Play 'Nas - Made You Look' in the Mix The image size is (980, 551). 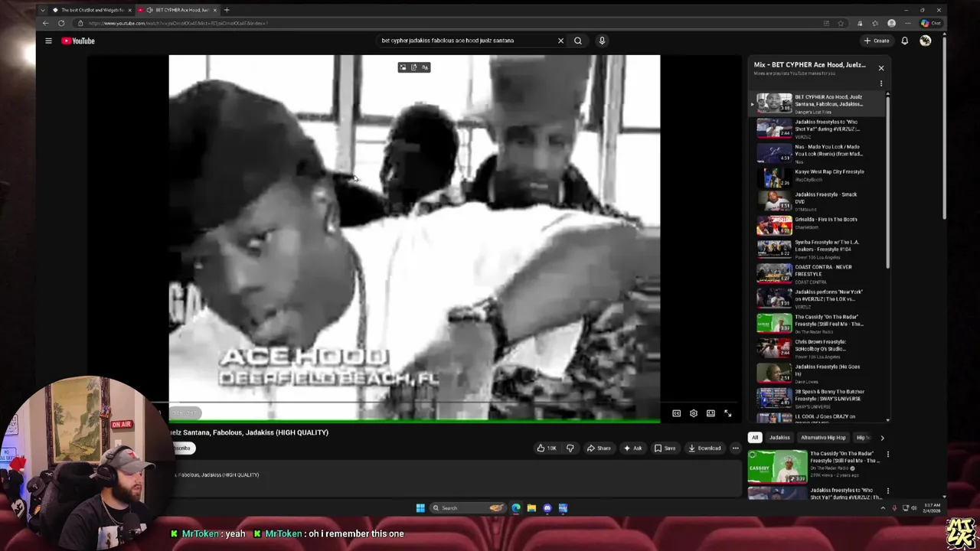point(815,152)
